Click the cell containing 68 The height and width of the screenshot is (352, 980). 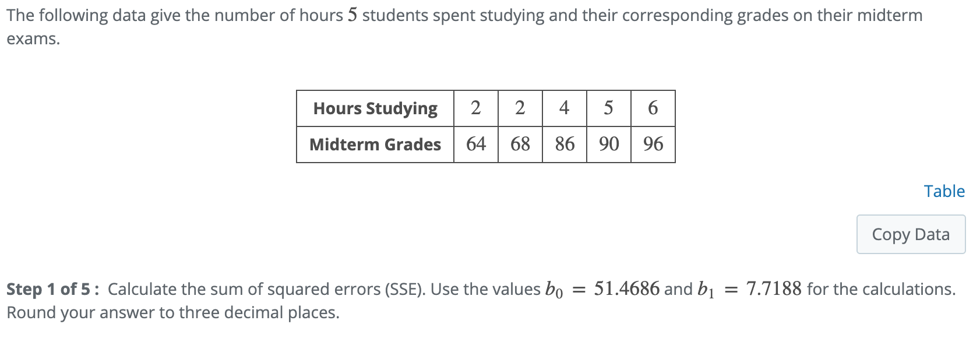point(519,144)
